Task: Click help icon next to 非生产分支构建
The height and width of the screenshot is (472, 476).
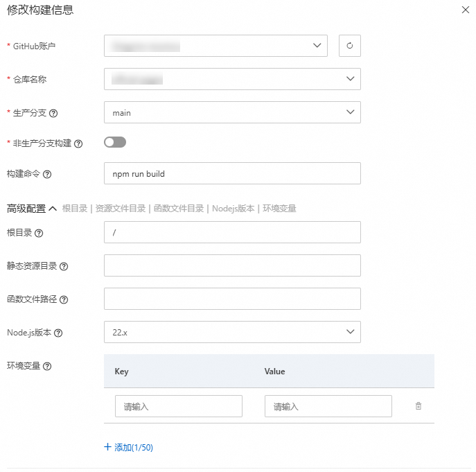Action: [x=78, y=143]
